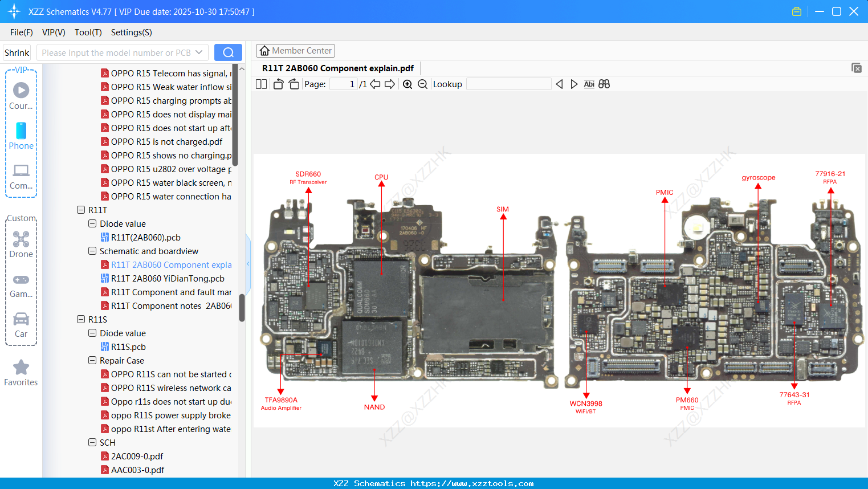868x489 pixels.
Task: Enter a term in the Lookup field
Action: tap(509, 84)
